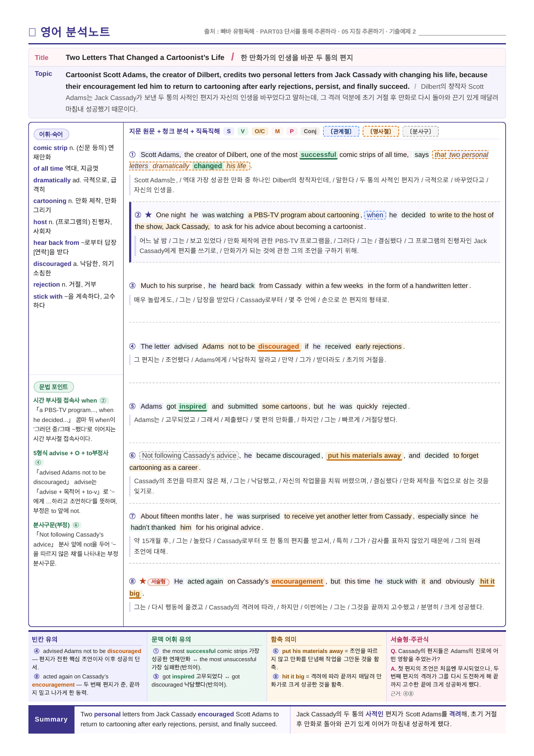
Task: Select the S legend chip
Action: [x=229, y=131]
